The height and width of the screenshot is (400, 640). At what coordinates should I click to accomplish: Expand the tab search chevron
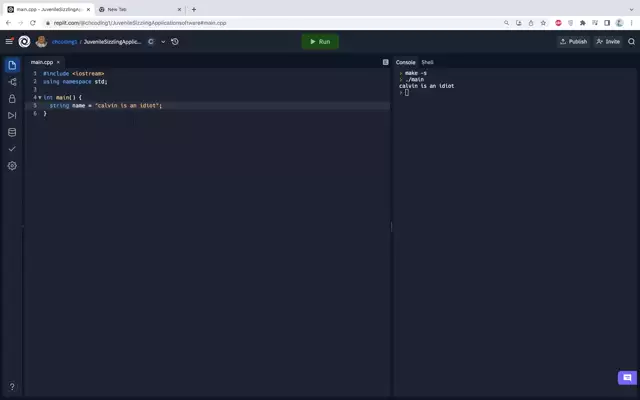(x=631, y=9)
